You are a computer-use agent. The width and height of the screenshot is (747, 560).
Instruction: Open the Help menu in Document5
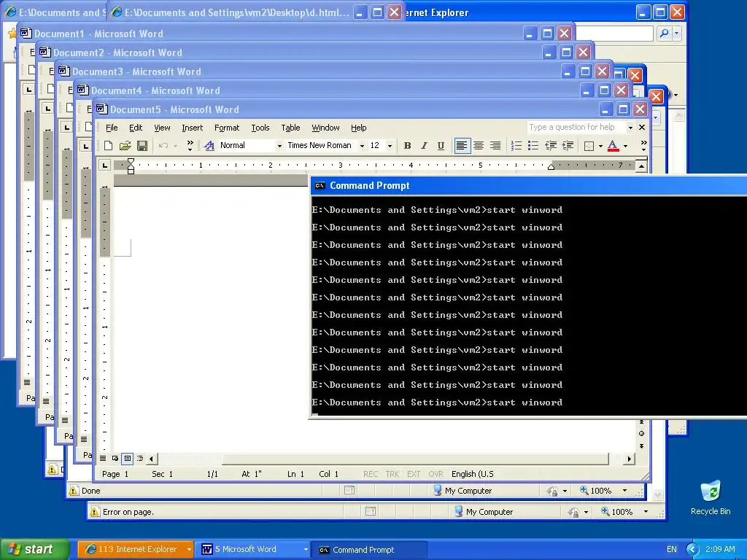(359, 128)
